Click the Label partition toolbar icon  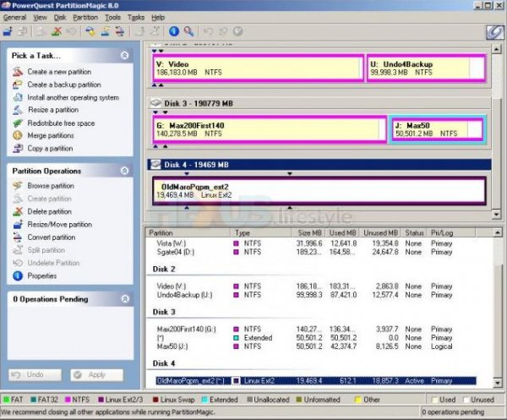click(90, 31)
